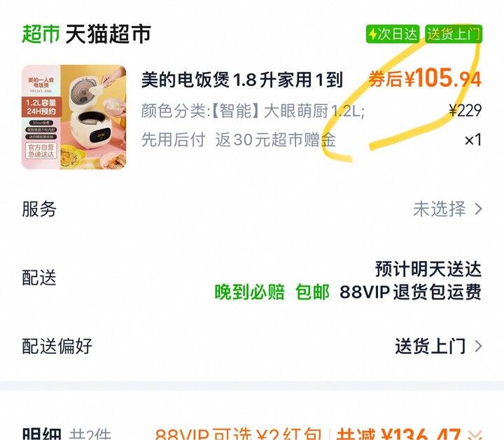Open the Midea rice cooker thumbnail

coord(73,117)
